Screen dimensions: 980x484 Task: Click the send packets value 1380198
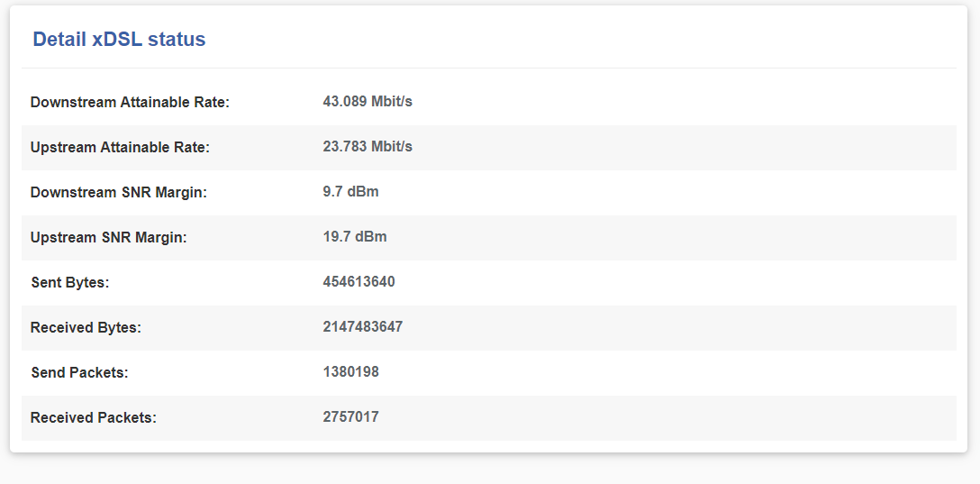tap(350, 372)
